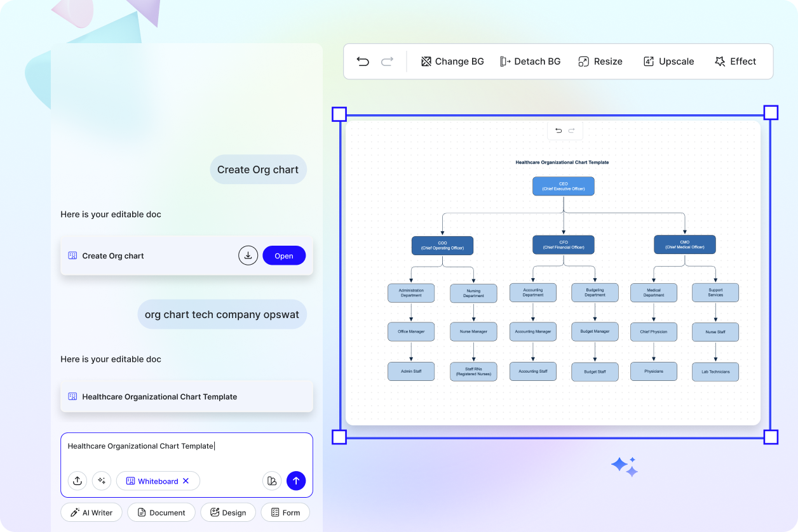Click the style palette icon beside the send button
The height and width of the screenshot is (532, 798).
click(272, 481)
